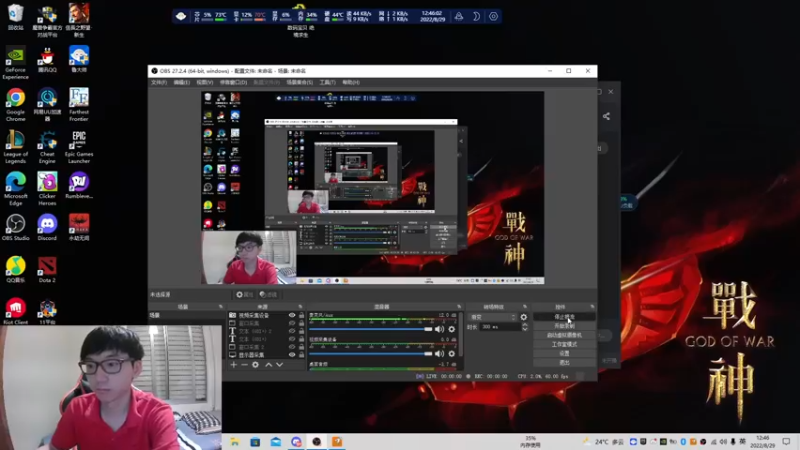
Task: Open the File menu in OBS
Action: (x=159, y=82)
